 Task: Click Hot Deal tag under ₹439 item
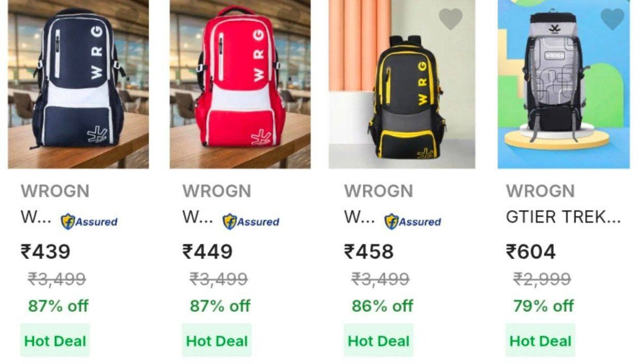[x=55, y=341]
